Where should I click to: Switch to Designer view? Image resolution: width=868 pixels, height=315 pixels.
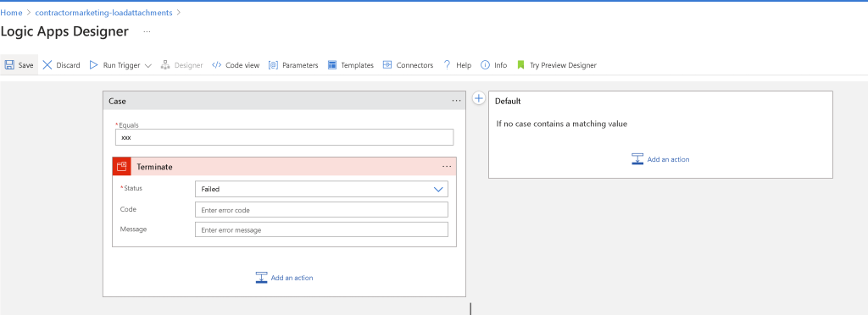coord(181,64)
